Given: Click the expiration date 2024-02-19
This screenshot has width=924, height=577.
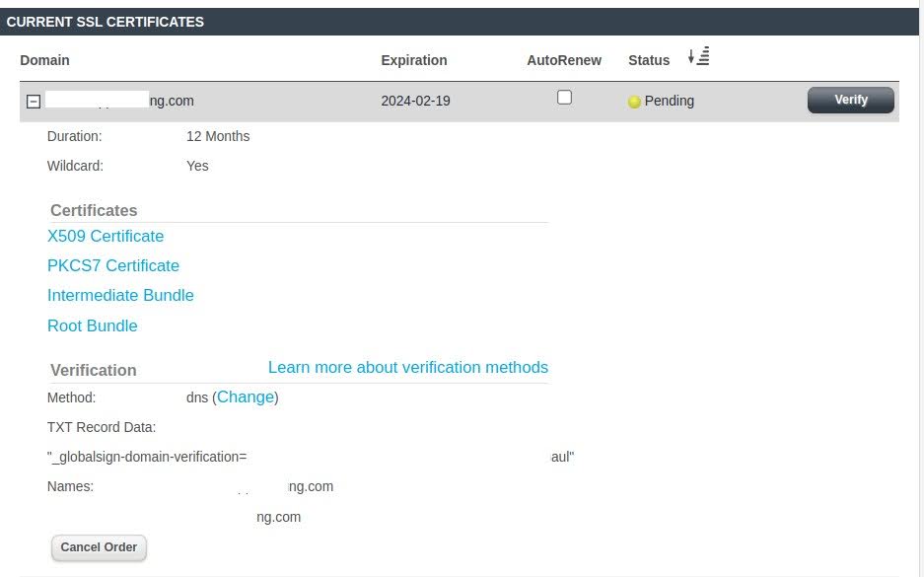Looking at the screenshot, I should (414, 101).
